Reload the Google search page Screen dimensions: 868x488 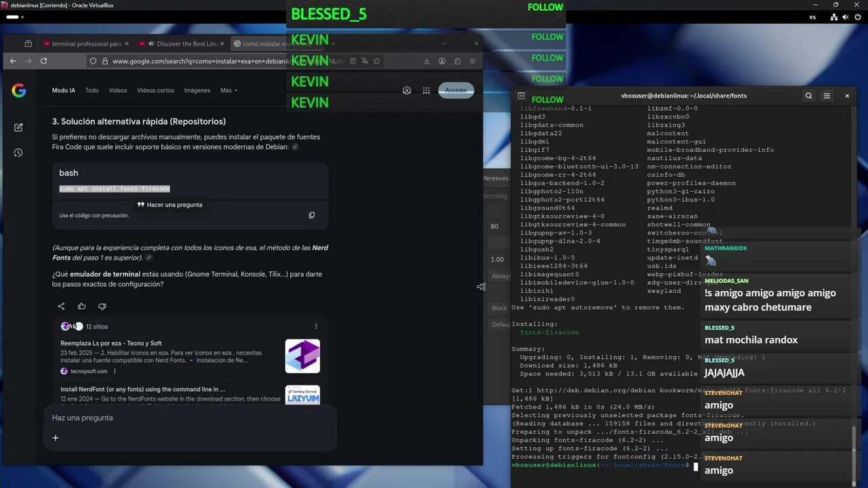pyautogui.click(x=43, y=61)
